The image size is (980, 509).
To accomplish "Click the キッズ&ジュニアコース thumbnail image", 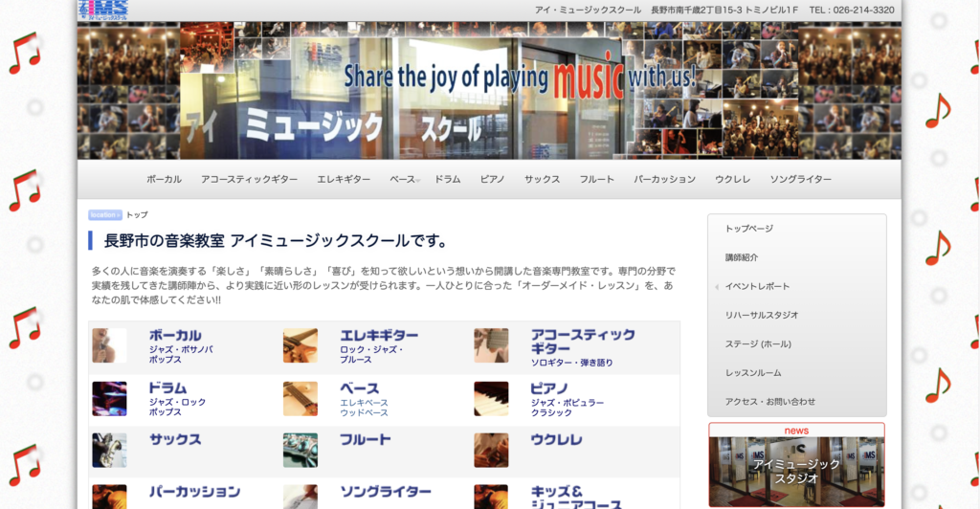I will pos(491,498).
